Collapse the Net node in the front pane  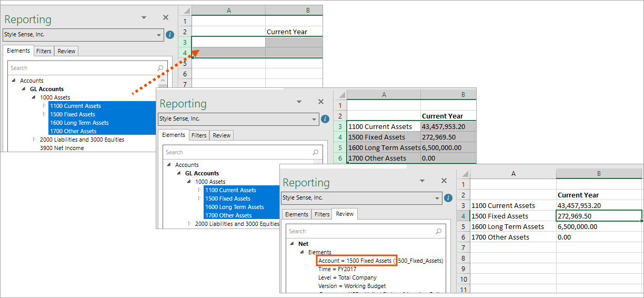pos(292,244)
